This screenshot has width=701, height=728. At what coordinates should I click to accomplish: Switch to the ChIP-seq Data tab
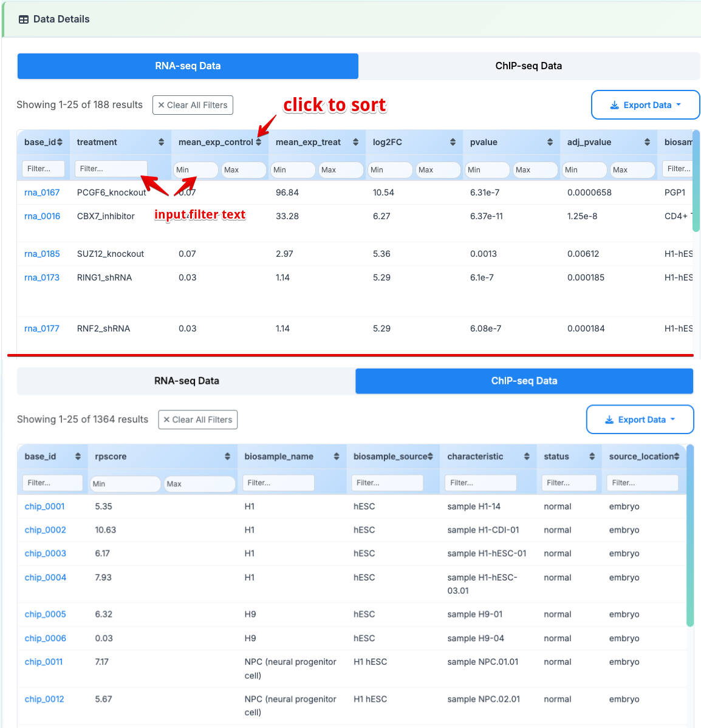coord(528,66)
